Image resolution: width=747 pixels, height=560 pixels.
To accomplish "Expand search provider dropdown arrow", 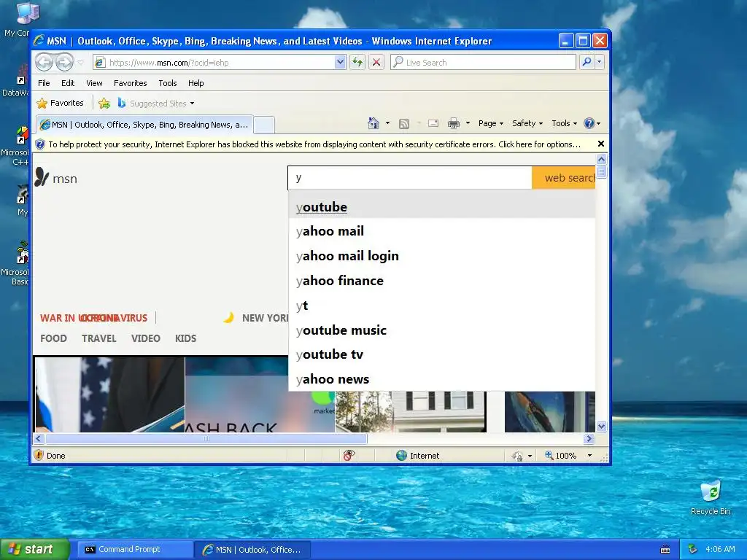I will point(600,62).
